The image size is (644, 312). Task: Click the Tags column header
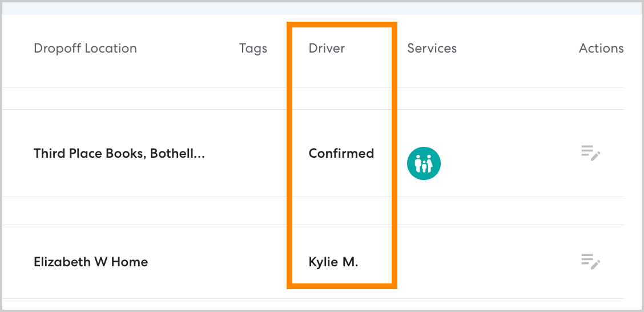click(x=253, y=49)
